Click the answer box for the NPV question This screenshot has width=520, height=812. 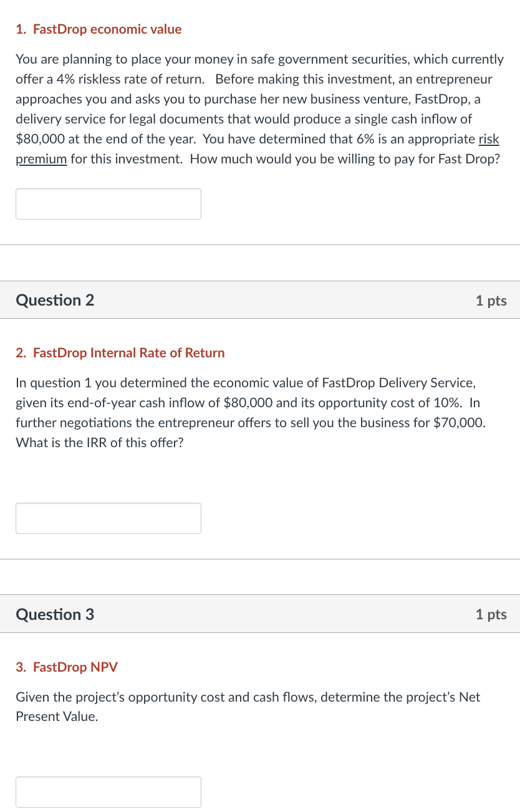click(108, 791)
